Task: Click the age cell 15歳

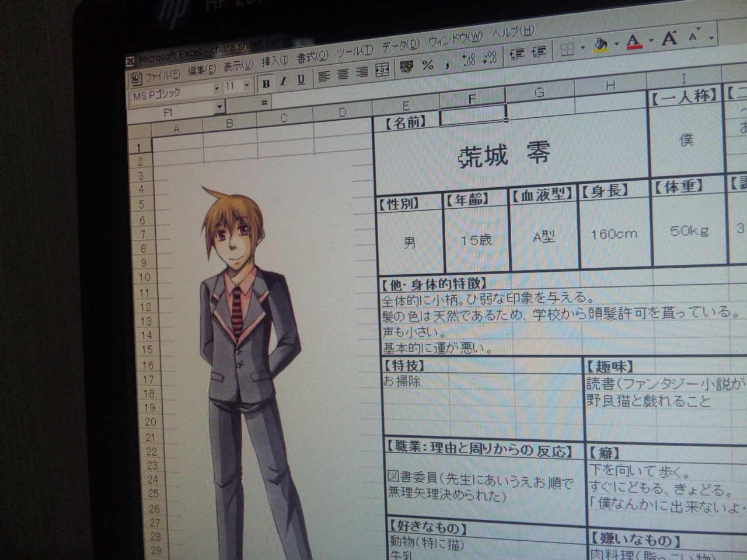Action: click(x=476, y=239)
